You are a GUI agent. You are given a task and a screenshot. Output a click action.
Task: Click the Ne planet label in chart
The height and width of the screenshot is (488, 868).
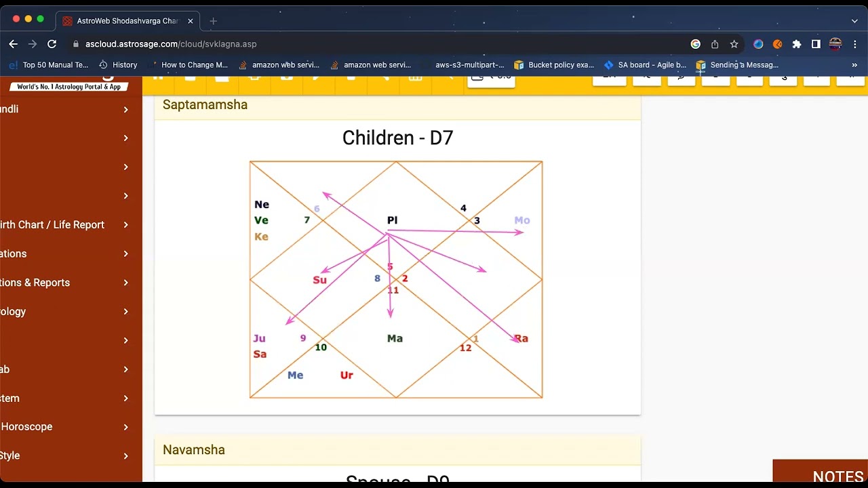coord(262,205)
